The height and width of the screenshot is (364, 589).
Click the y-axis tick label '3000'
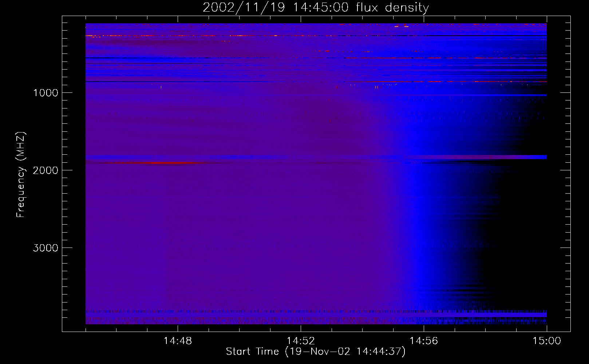pyautogui.click(x=46, y=248)
